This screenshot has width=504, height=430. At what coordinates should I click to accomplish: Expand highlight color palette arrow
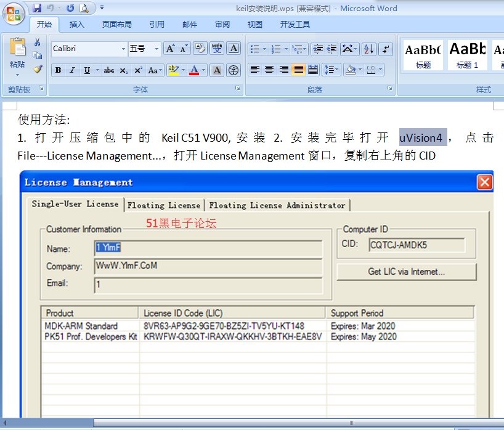[183, 70]
